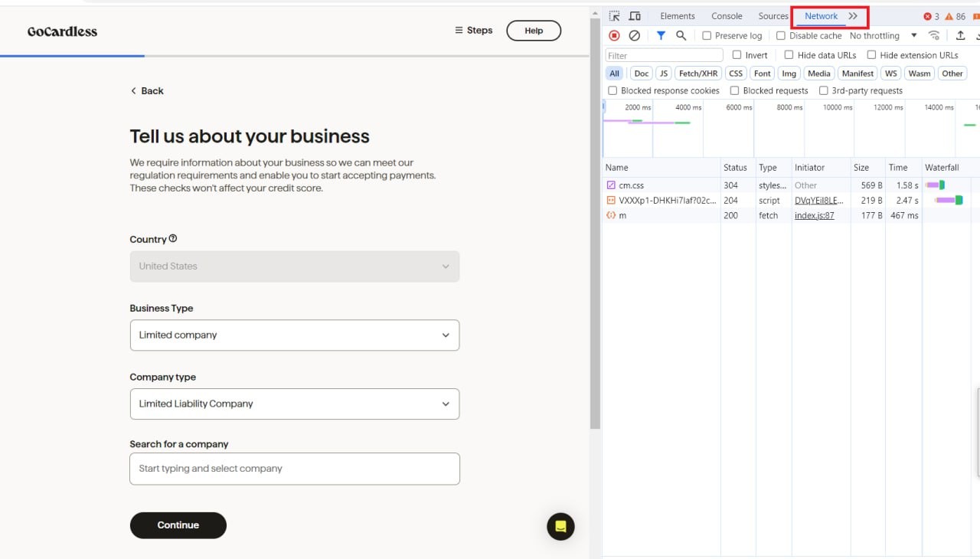Clear the network log
This screenshot has height=559, width=980.
pyautogui.click(x=635, y=35)
